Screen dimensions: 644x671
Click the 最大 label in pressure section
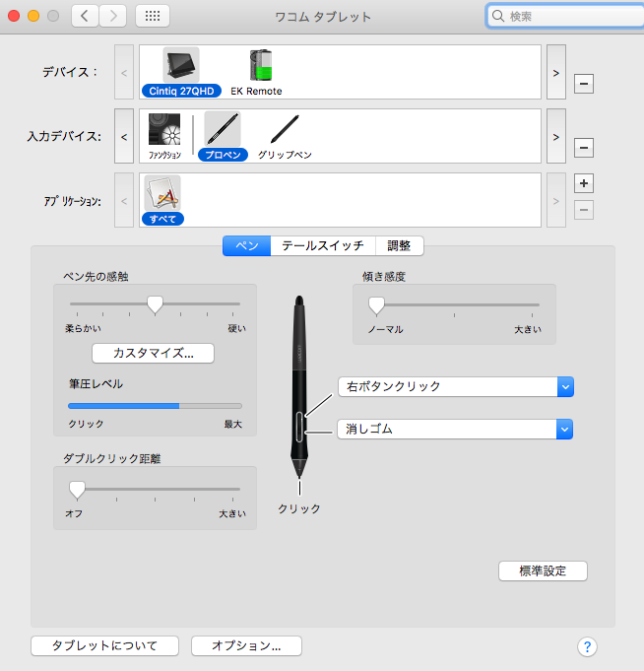233,424
